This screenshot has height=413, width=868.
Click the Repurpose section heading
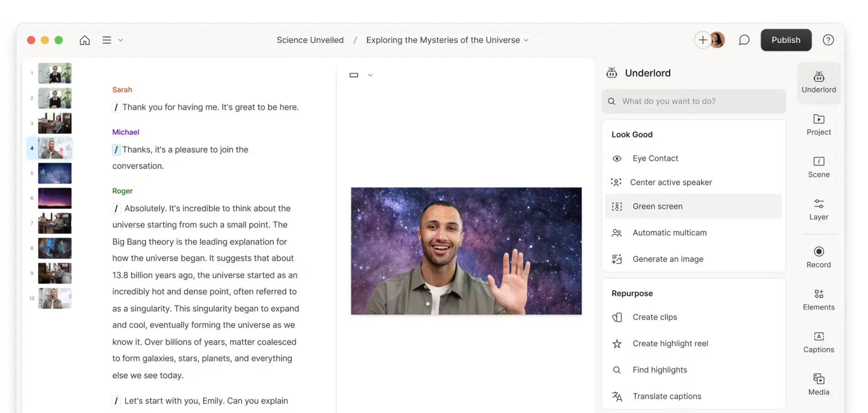pos(632,293)
